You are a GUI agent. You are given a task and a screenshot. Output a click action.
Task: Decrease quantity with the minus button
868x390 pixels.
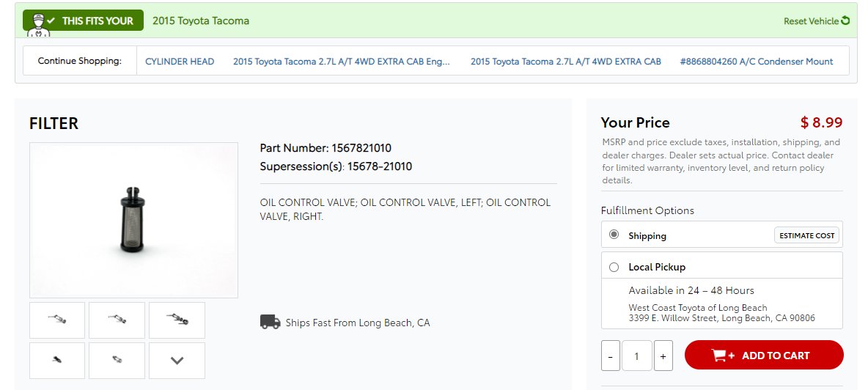pos(611,356)
